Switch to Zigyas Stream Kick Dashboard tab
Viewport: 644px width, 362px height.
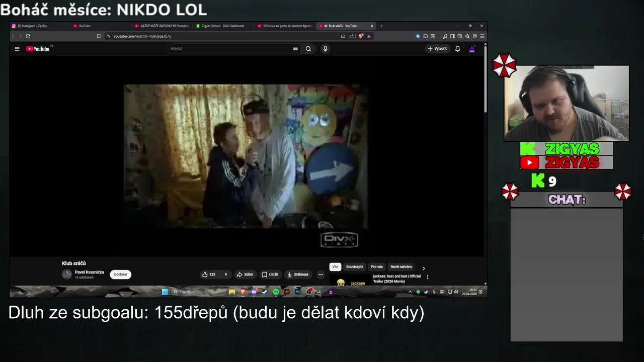click(223, 26)
